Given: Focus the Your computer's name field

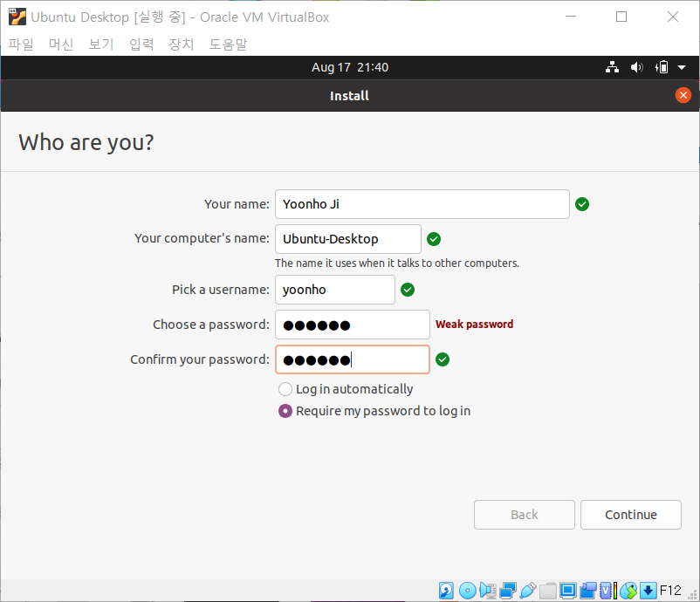Looking at the screenshot, I should (x=348, y=239).
